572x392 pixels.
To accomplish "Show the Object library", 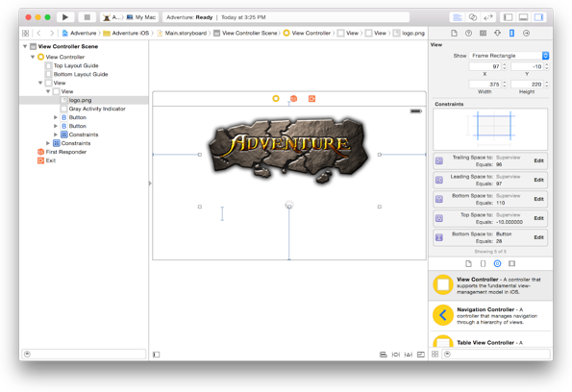I will [498, 263].
